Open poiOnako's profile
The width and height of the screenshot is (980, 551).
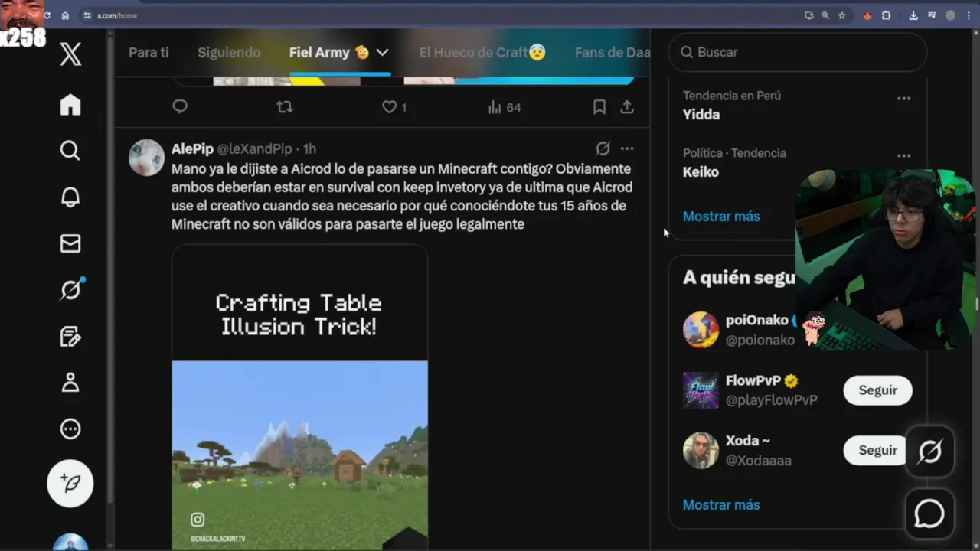click(x=756, y=320)
